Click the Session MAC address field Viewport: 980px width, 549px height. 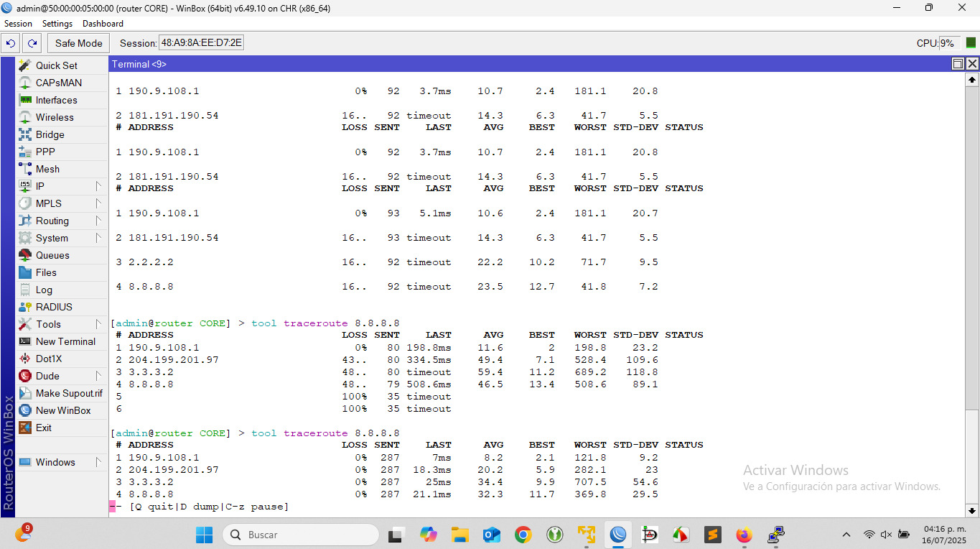click(x=201, y=43)
